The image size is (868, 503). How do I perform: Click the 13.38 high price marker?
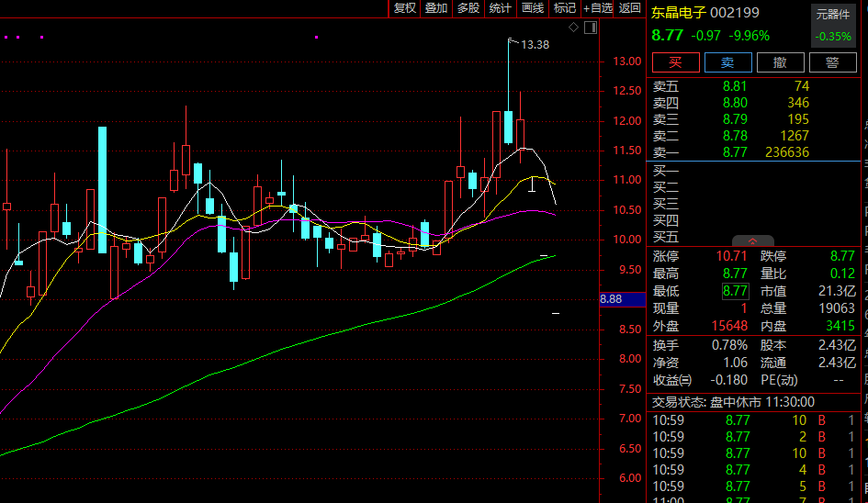click(x=535, y=44)
